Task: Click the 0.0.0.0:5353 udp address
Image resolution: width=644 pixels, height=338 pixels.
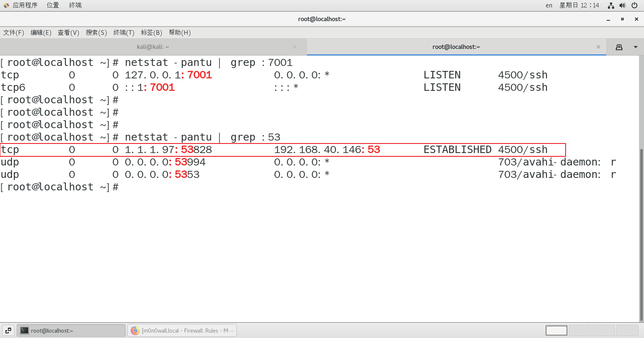Action: (162, 175)
